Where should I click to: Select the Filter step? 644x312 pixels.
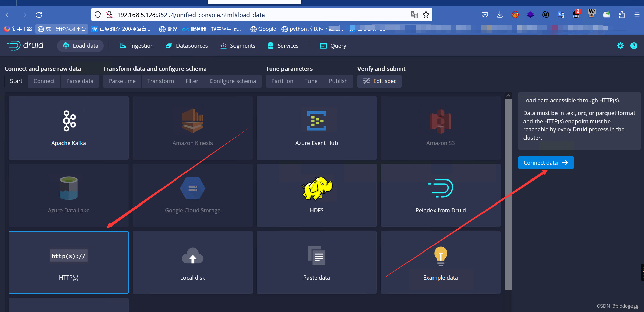pos(192,81)
